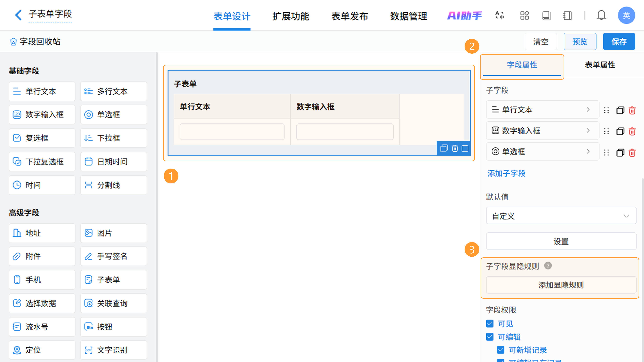Toggle the 可编辑 checkbox
The image size is (644, 362).
click(490, 337)
